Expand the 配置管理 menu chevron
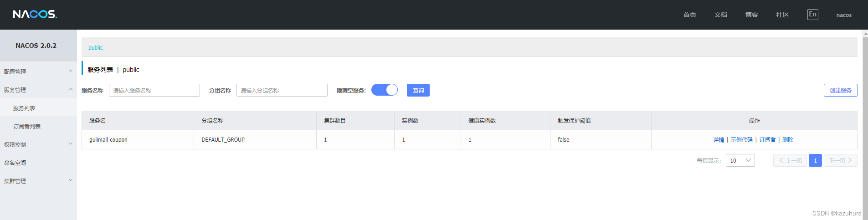Screen dimensions: 868x220 [71, 71]
